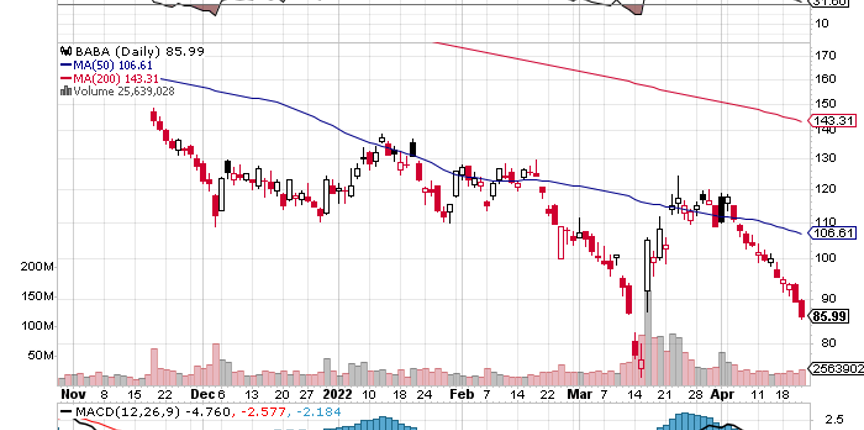Click the 2563902 volume tag

(x=836, y=369)
